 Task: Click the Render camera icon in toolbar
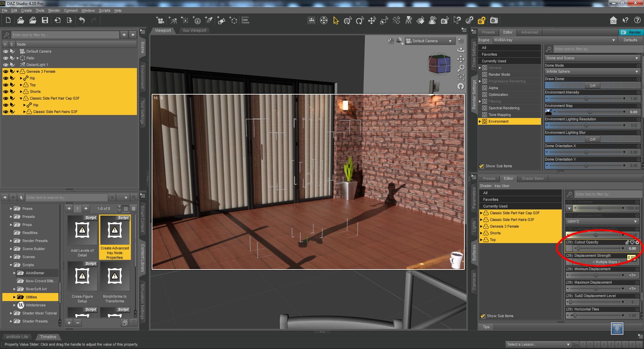(x=494, y=20)
